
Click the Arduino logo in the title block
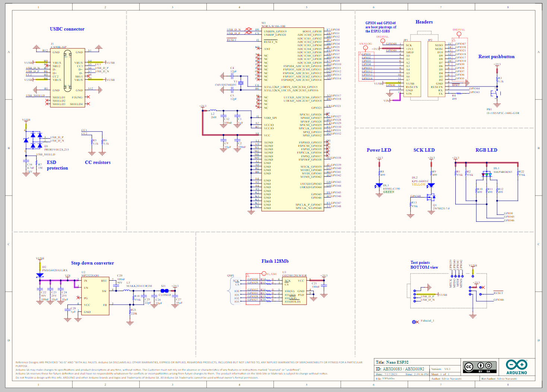coord(516,367)
